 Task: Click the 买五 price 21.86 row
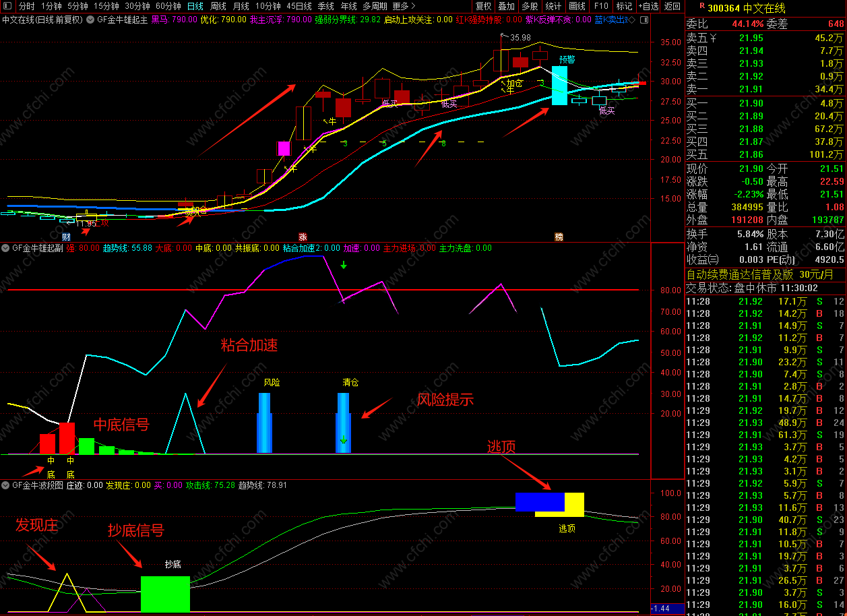click(765, 154)
